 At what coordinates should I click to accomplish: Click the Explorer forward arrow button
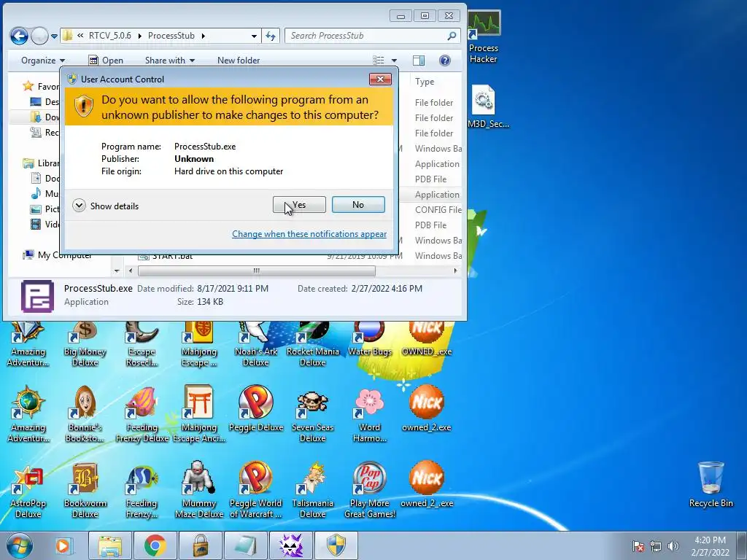[39, 36]
